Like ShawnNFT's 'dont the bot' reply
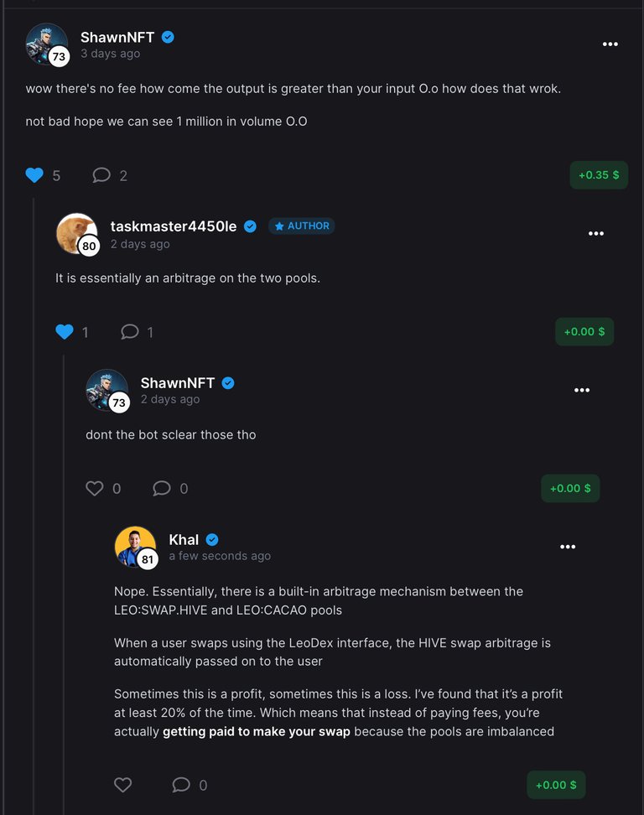The image size is (644, 815). point(95,488)
